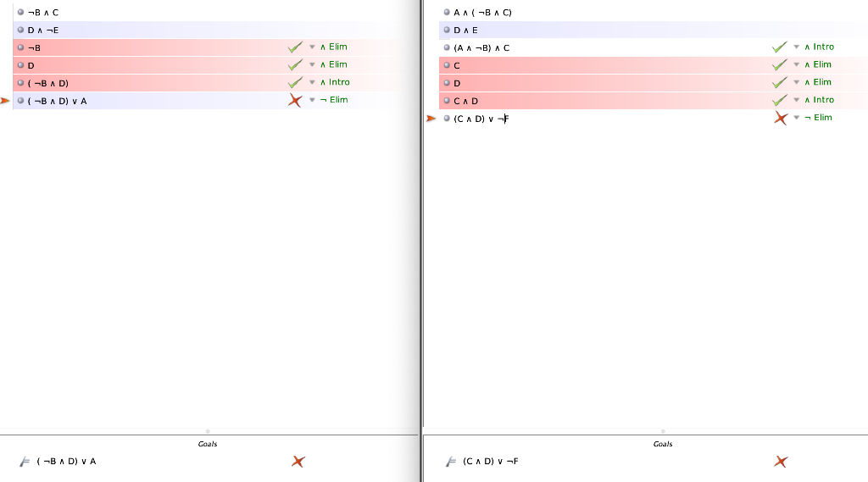The height and width of the screenshot is (482, 868).
Task: Click the goal icon beside (¬B ∧ D) ∨ A goal
Action: coord(25,461)
